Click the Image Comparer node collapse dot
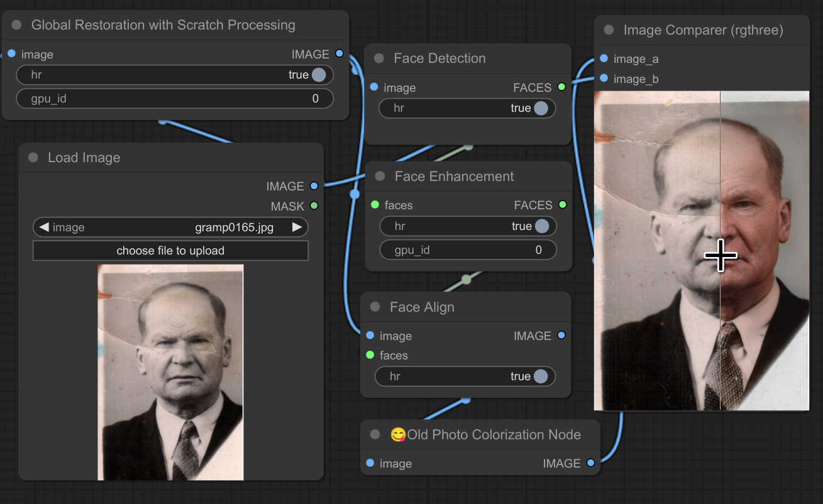The image size is (823, 504). tap(609, 30)
